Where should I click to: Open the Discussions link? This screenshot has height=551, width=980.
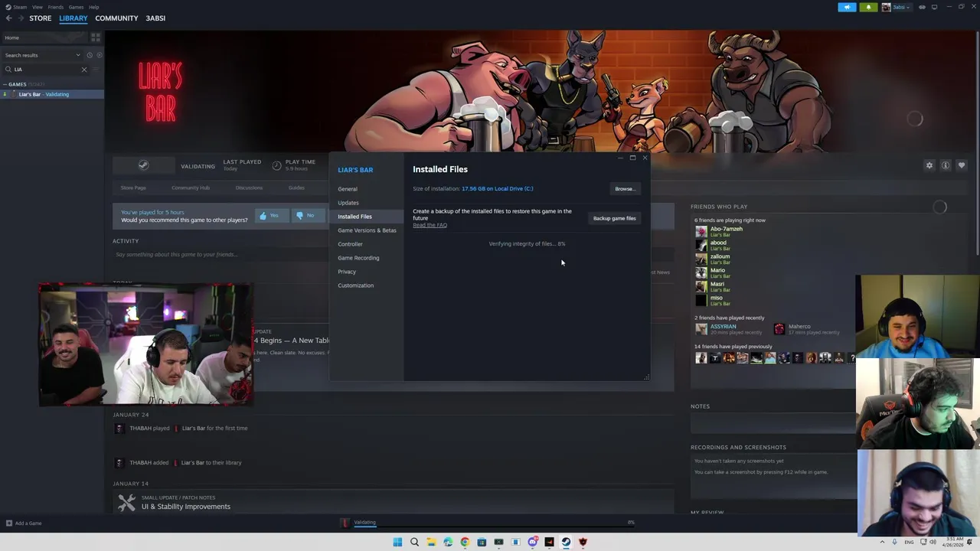pos(249,187)
